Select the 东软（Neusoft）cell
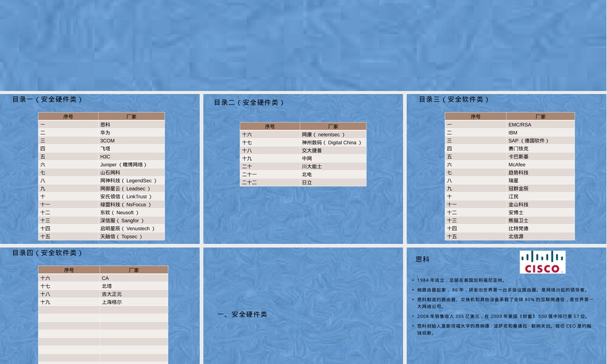The image size is (607, 364). [x=131, y=212]
